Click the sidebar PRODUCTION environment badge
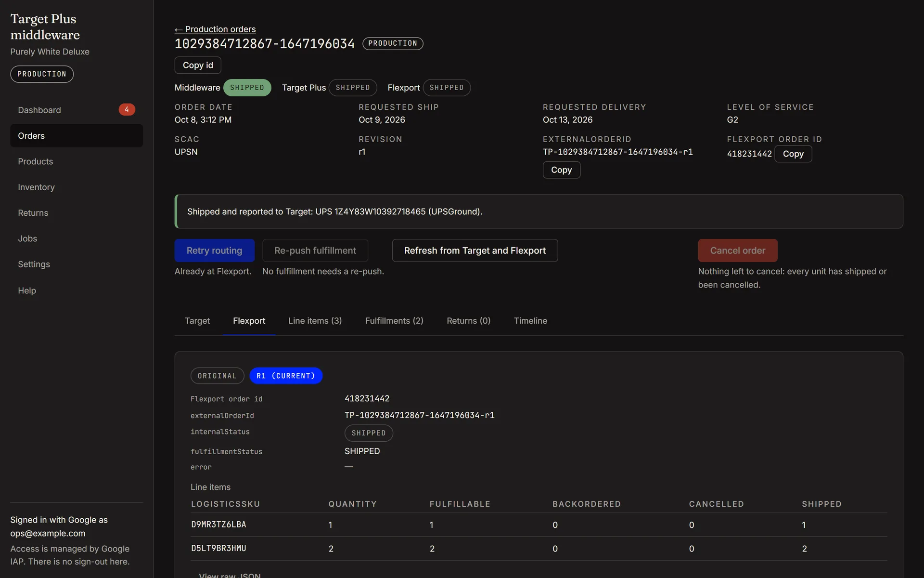This screenshot has width=924, height=578. click(42, 74)
